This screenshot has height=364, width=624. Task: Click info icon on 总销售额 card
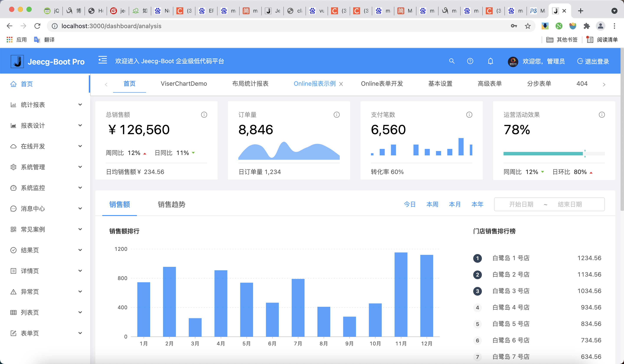[x=204, y=115]
